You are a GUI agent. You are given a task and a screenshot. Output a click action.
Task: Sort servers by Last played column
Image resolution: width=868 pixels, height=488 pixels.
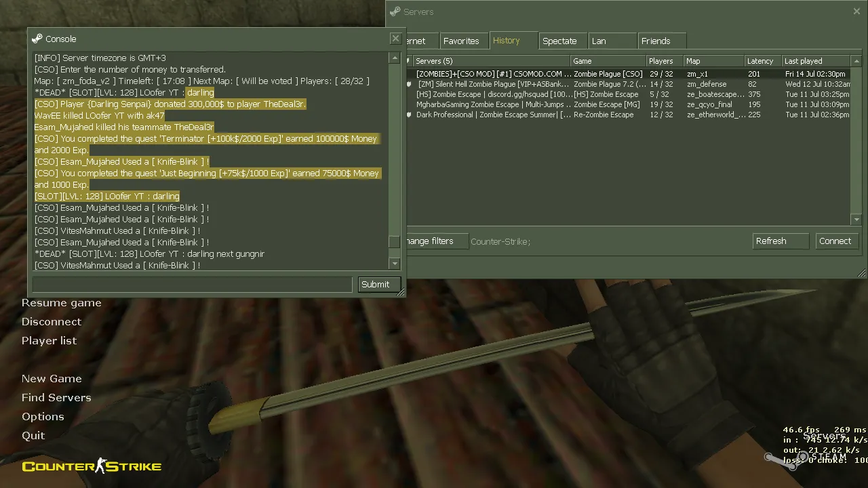(x=816, y=61)
